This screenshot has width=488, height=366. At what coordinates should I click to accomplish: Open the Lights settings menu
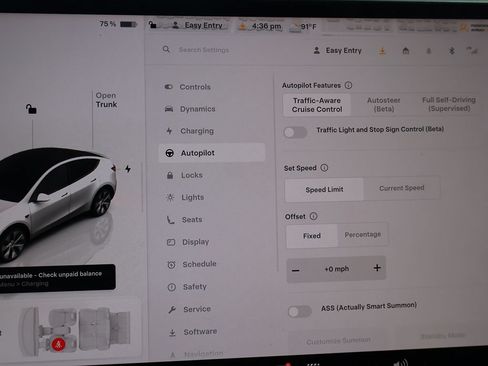(192, 197)
